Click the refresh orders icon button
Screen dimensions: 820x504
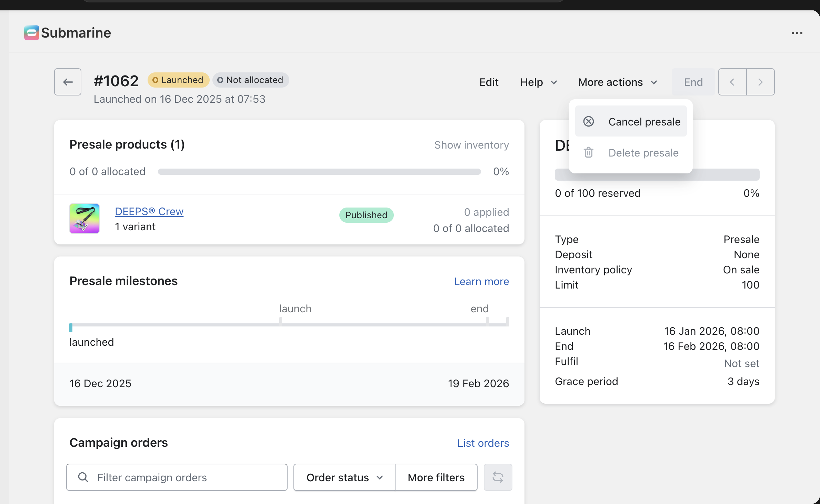coord(498,477)
